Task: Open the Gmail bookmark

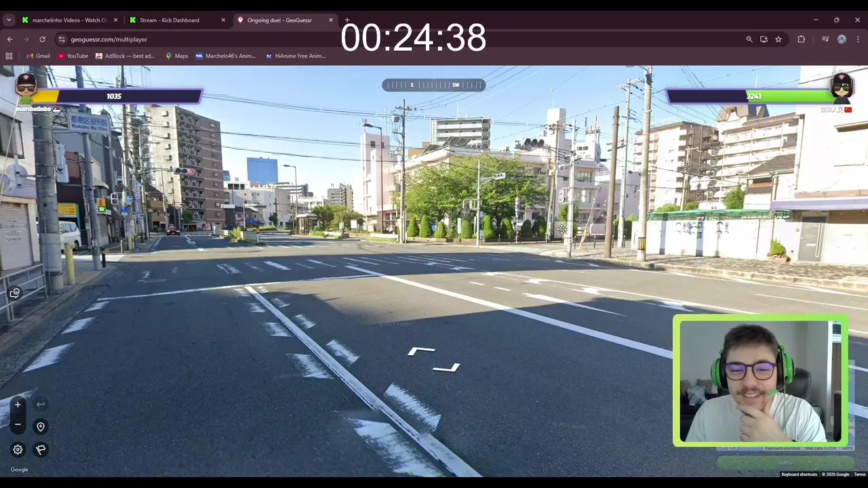Action: [37, 56]
